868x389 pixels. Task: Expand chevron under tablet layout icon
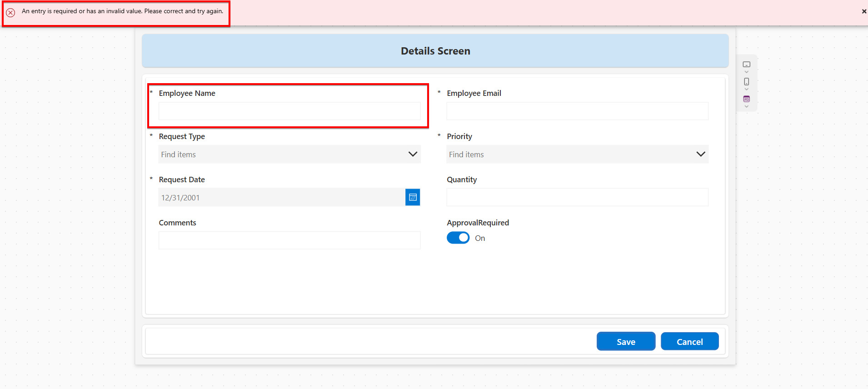746,72
